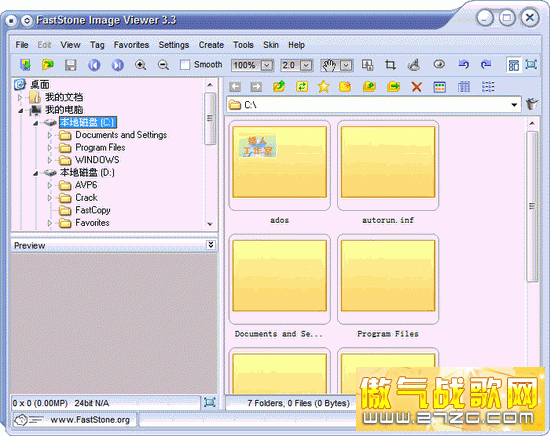The width and height of the screenshot is (550, 436).
Task: Open the Skin menu
Action: click(271, 45)
